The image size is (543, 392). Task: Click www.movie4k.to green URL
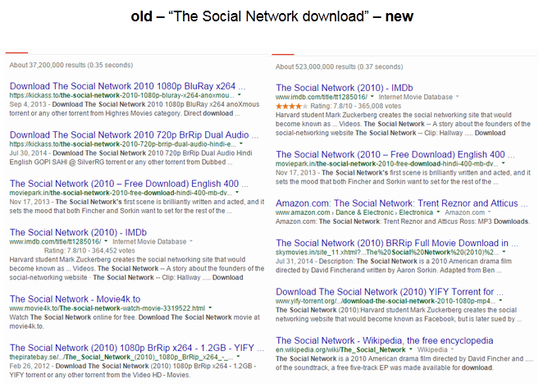(x=107, y=308)
